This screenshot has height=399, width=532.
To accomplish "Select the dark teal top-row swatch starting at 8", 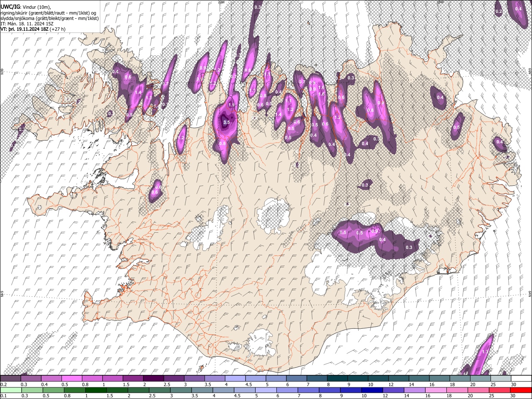I will point(337,378).
